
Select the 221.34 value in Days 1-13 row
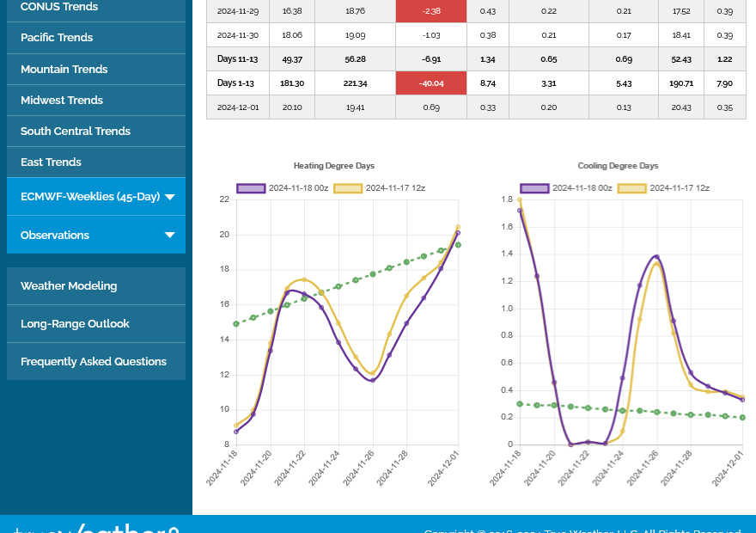coord(356,83)
